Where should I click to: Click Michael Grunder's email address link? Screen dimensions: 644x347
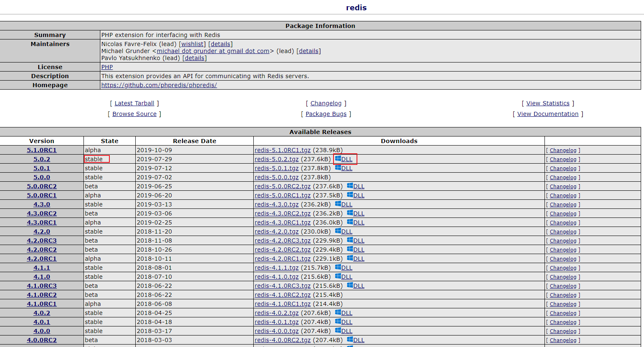[x=213, y=51]
